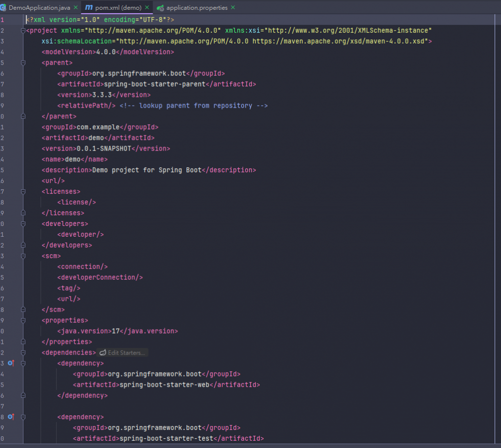Screen dimensions: 501x448
Task: Click fold end marker at first </dependency>
Action: 23,395
